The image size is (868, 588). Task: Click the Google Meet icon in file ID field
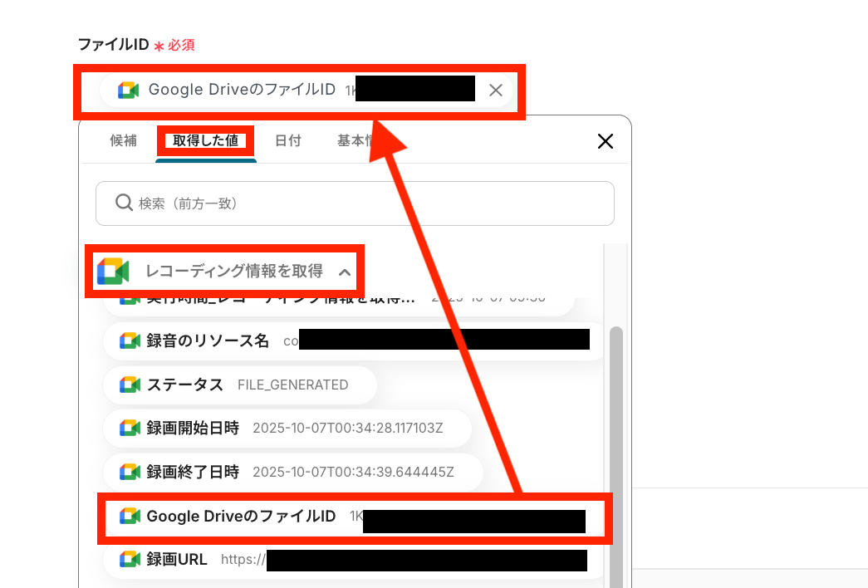(129, 91)
